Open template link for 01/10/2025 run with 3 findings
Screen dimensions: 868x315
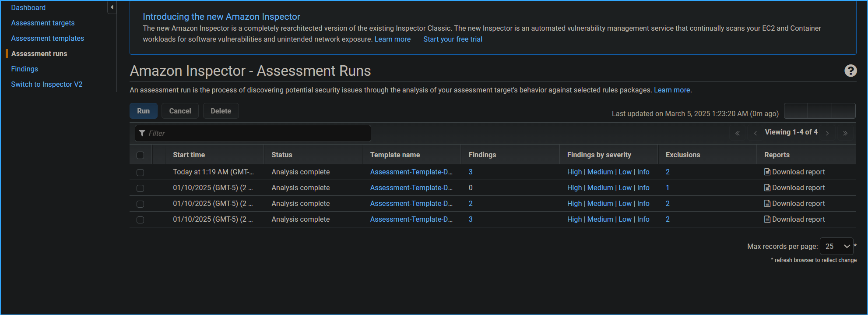[411, 219]
